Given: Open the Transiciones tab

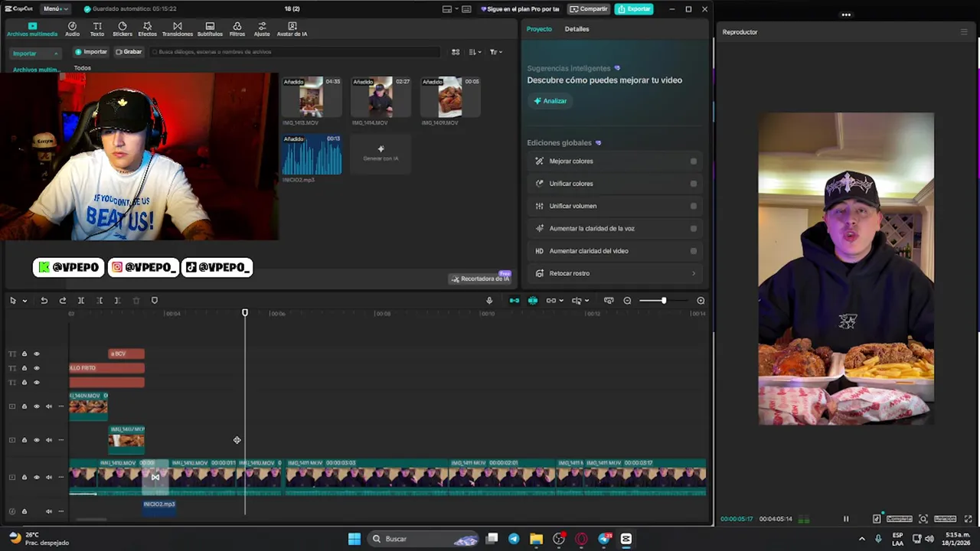Looking at the screenshot, I should click(x=178, y=29).
